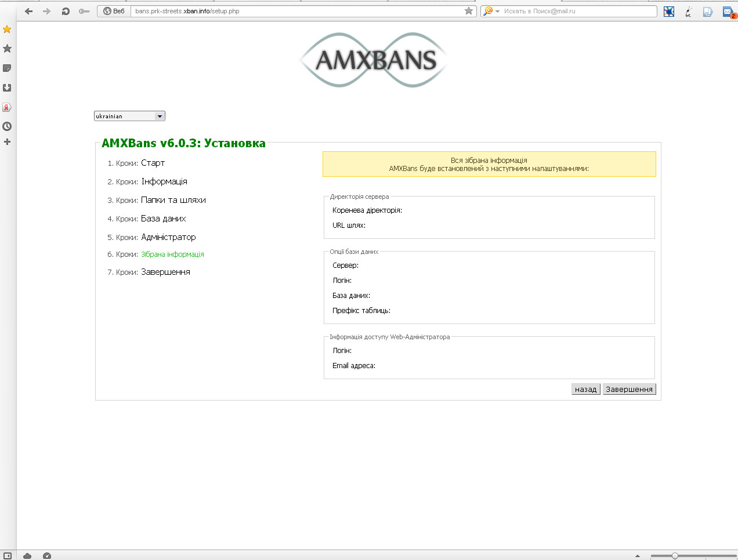Click the AMXBans v6.0.3: Установка heading
This screenshot has width=738, height=560.
pyautogui.click(x=183, y=143)
